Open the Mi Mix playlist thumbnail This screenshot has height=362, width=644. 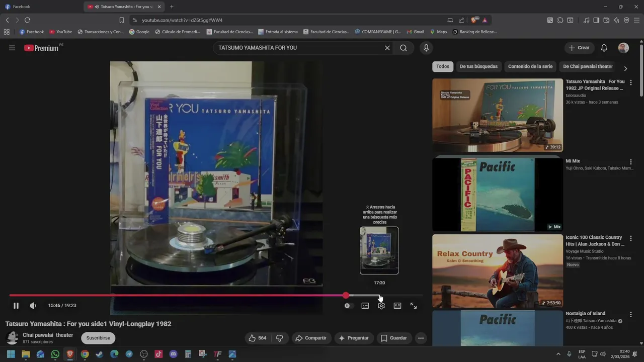coord(498,194)
